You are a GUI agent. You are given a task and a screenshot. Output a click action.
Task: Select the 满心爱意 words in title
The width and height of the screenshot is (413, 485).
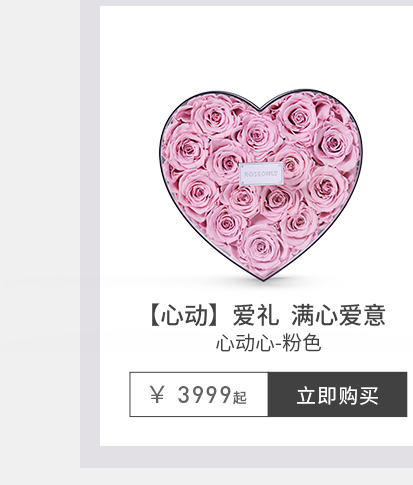click(339, 315)
